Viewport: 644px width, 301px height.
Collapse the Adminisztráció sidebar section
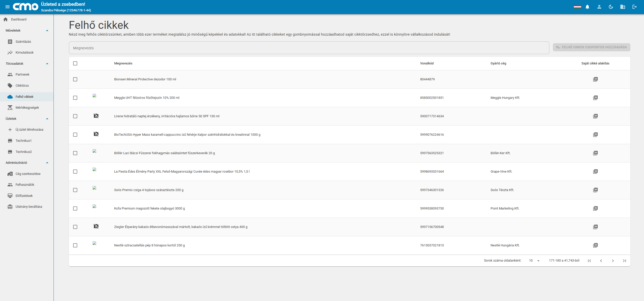(x=47, y=163)
